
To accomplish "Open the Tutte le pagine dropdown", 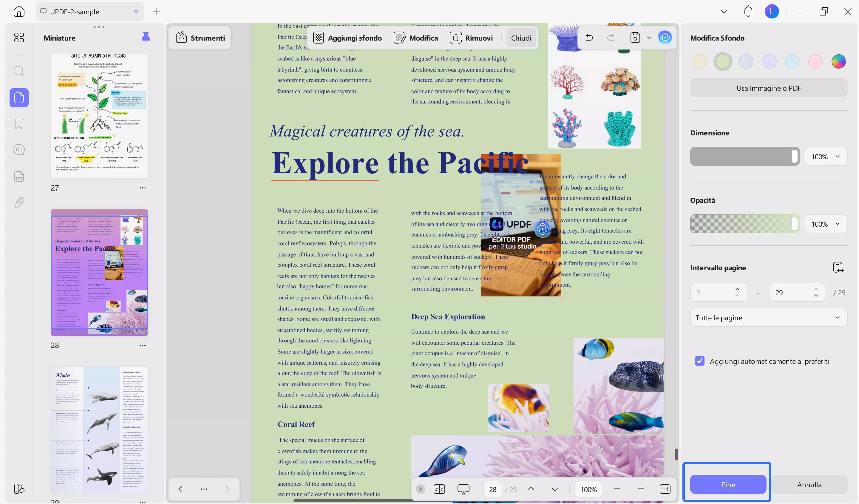I will click(768, 317).
